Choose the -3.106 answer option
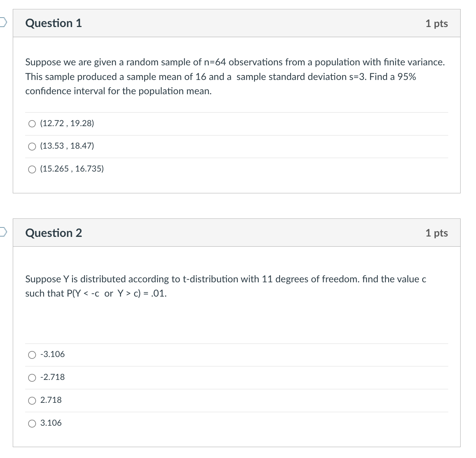The width and height of the screenshot is (476, 458). point(32,354)
